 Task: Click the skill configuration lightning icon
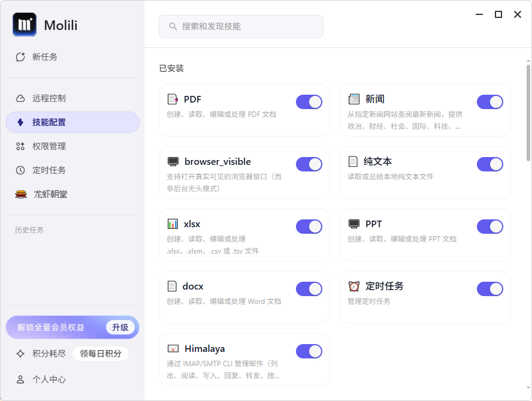pyautogui.click(x=20, y=122)
